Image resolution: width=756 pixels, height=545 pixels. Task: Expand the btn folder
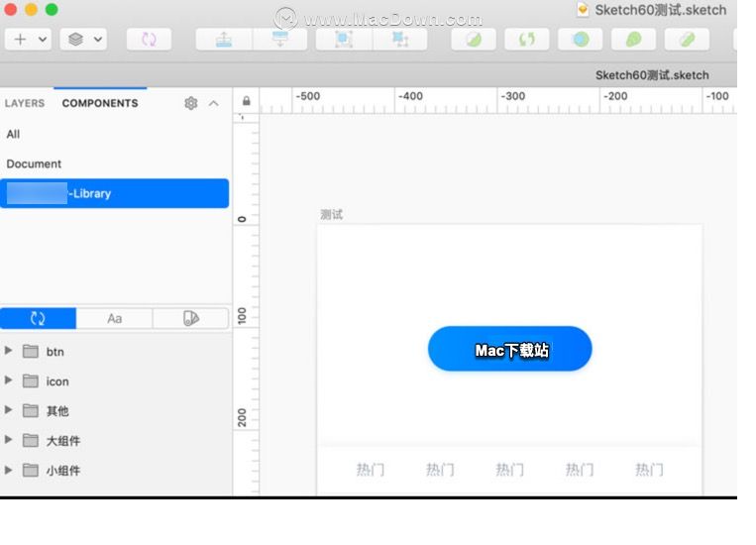pyautogui.click(x=9, y=351)
